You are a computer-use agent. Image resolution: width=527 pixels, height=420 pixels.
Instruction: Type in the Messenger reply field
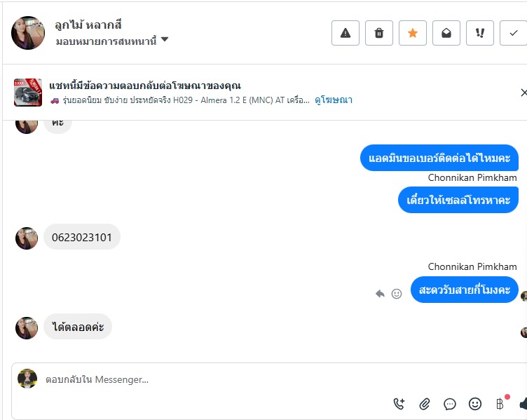(x=210, y=379)
